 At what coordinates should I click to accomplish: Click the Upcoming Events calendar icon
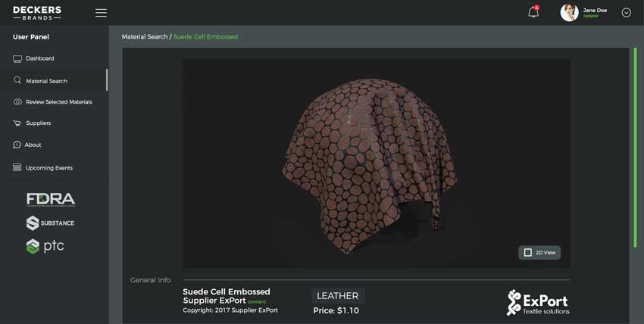(x=17, y=167)
